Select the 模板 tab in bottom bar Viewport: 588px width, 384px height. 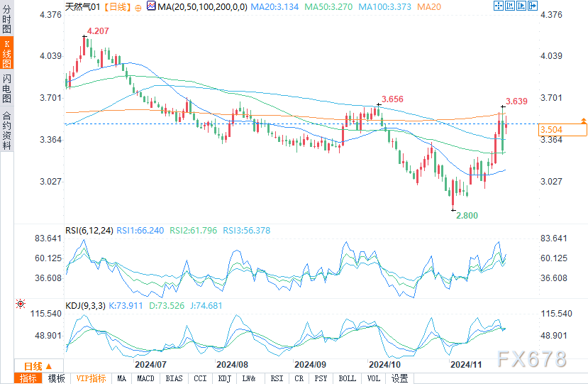pos(57,378)
